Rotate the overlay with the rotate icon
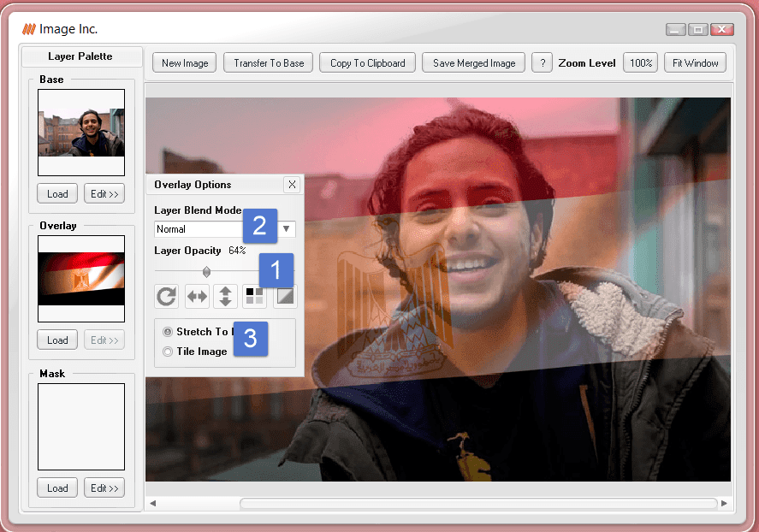 (167, 296)
